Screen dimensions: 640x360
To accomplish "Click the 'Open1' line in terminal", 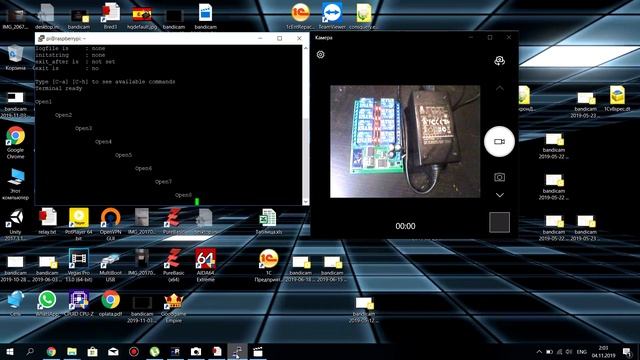I will 43,102.
